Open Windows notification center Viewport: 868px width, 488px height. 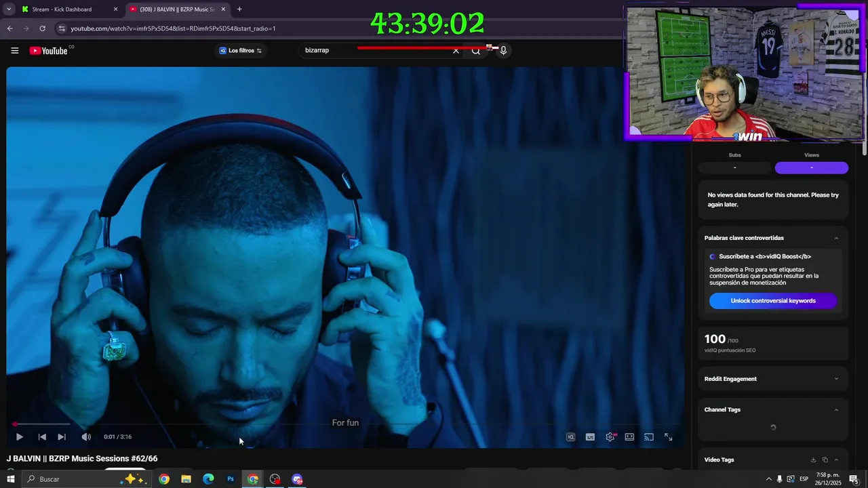pyautogui.click(x=854, y=479)
